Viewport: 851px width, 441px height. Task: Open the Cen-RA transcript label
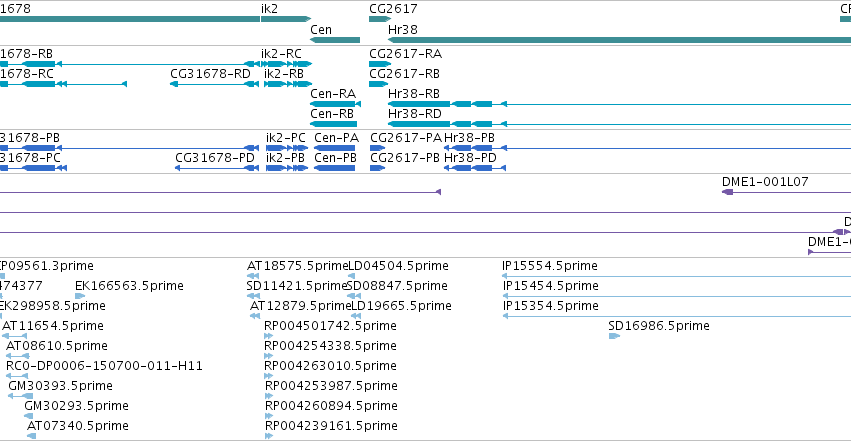(x=333, y=94)
